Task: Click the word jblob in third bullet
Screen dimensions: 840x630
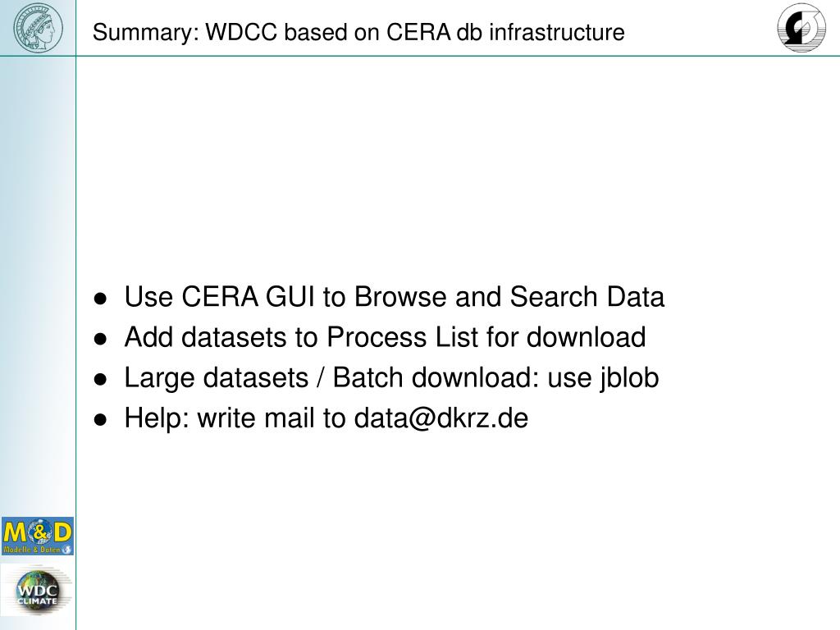Action: (629, 377)
